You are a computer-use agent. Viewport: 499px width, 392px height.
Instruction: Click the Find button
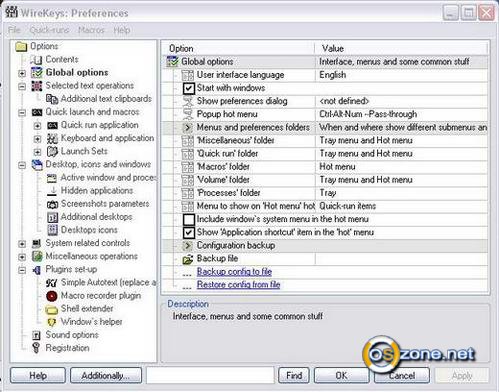(294, 376)
